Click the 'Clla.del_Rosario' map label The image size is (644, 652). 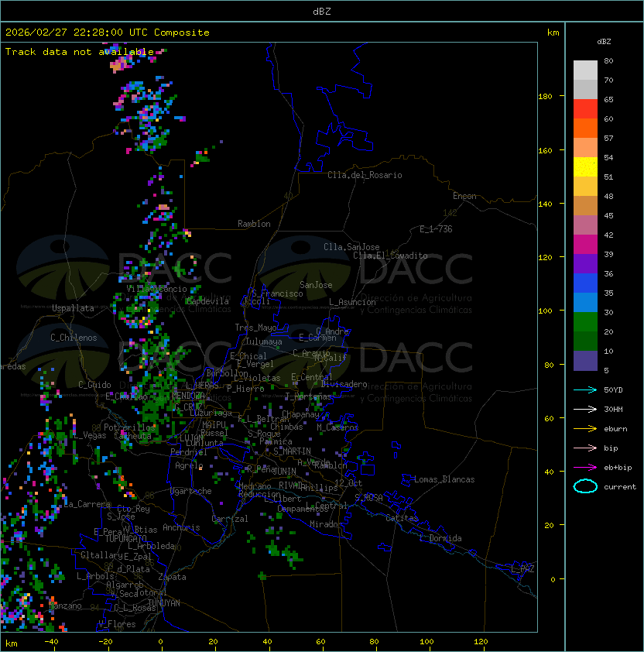(x=365, y=175)
